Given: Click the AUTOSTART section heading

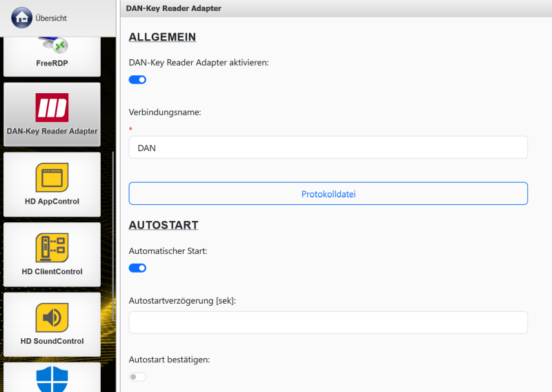Looking at the screenshot, I should [x=164, y=225].
